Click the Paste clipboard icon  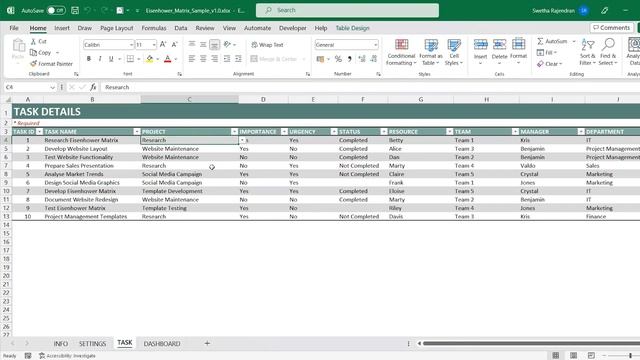18,45
